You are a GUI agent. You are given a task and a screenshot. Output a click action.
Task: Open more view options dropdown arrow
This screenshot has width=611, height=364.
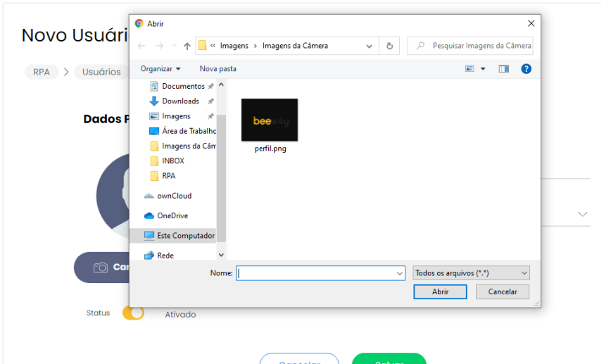[x=483, y=68]
